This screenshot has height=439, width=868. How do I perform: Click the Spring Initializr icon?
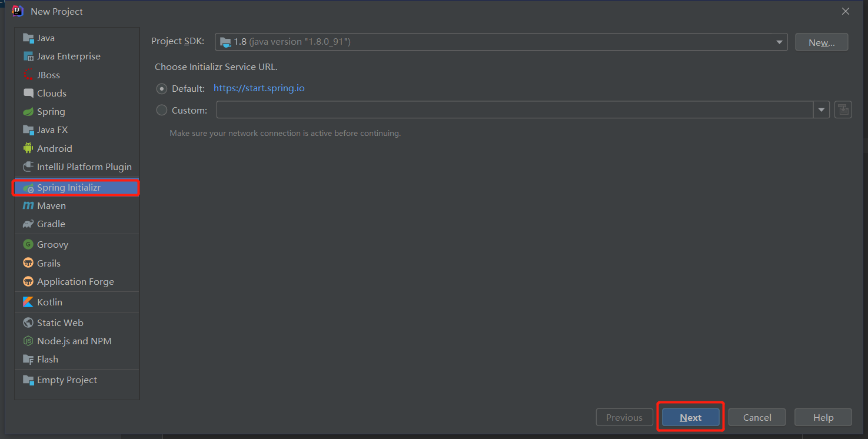coord(28,188)
